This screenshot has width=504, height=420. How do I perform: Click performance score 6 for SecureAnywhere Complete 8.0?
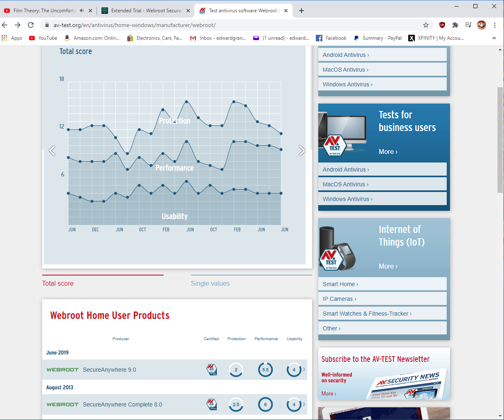265,404
